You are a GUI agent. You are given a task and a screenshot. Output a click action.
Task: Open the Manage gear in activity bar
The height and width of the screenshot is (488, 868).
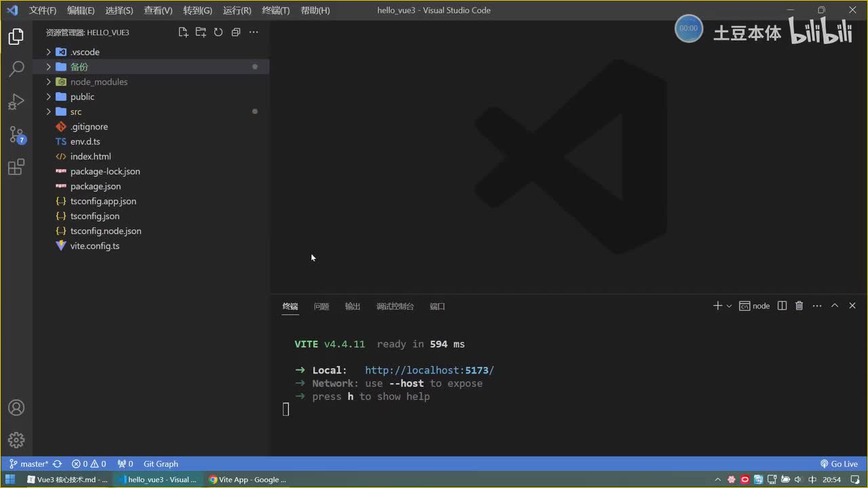pyautogui.click(x=16, y=440)
